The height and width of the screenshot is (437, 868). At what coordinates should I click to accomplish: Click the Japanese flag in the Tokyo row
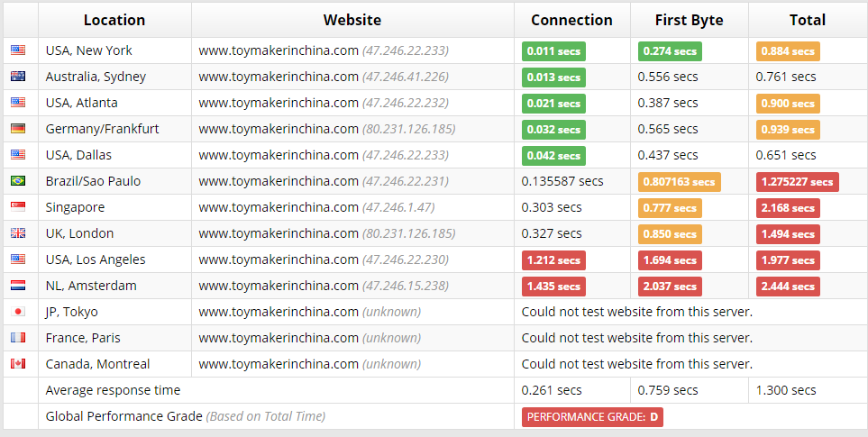(x=18, y=312)
